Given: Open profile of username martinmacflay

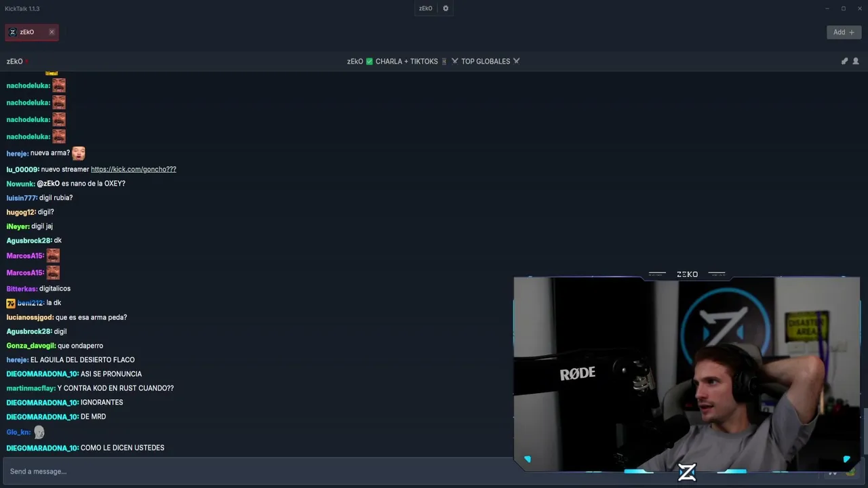Looking at the screenshot, I should pyautogui.click(x=31, y=388).
